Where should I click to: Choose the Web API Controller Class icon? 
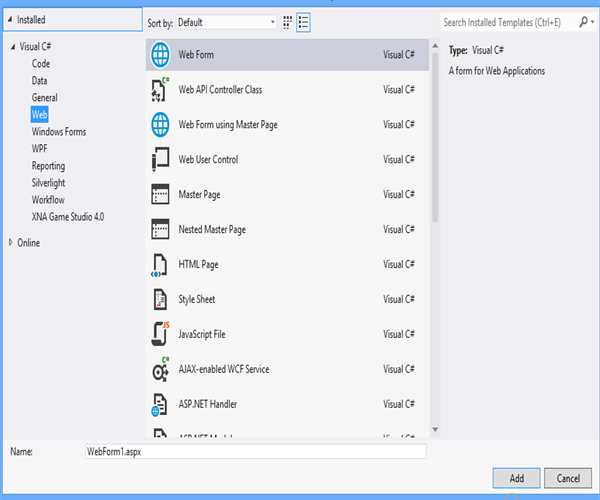160,90
